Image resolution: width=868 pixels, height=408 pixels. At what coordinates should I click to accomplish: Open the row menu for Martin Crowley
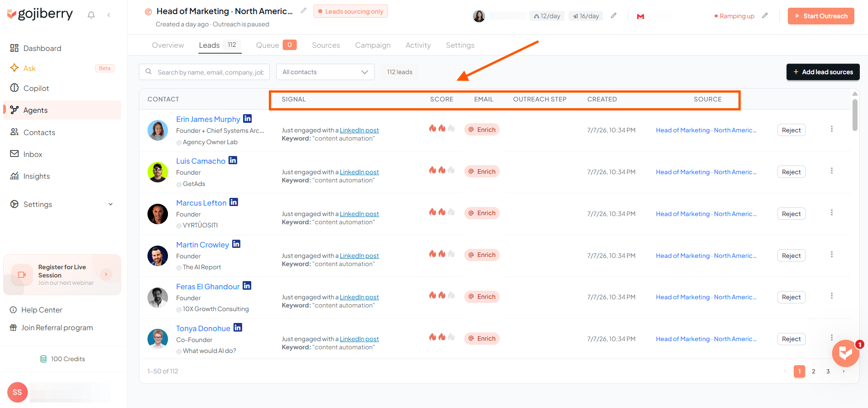(x=832, y=255)
